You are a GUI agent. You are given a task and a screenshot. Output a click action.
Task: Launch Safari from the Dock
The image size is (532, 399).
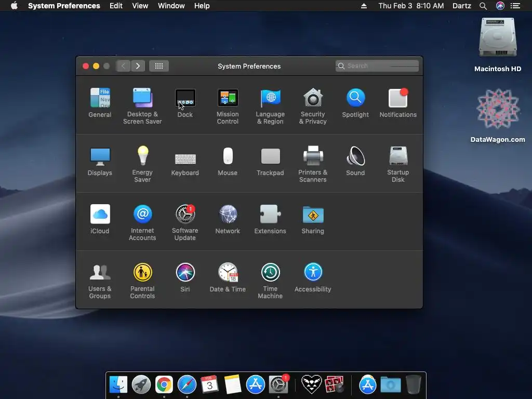point(187,384)
